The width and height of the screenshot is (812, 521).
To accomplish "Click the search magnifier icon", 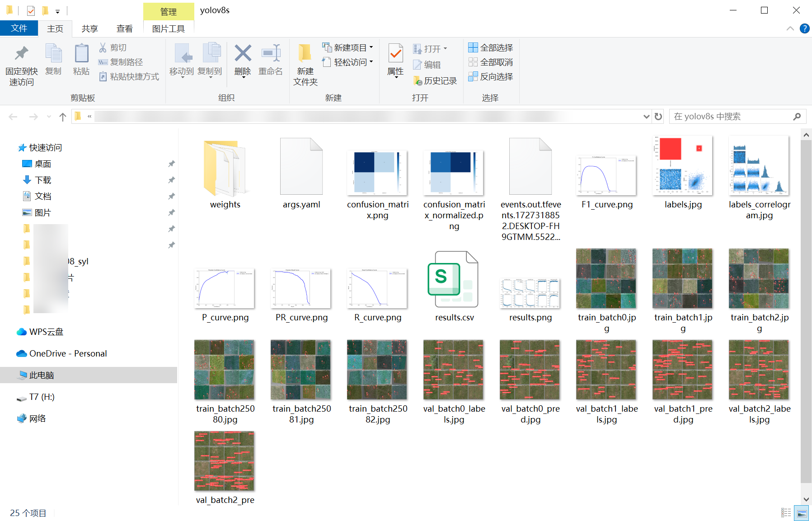I will point(797,117).
